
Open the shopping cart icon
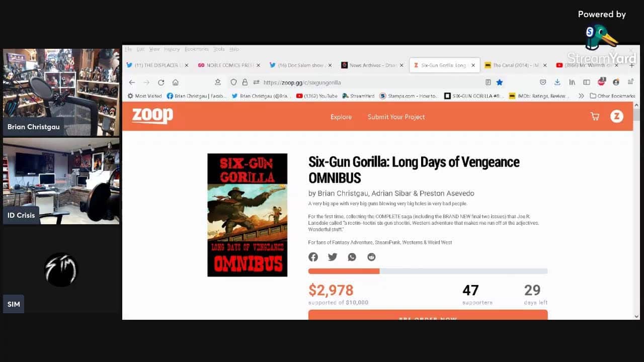pyautogui.click(x=595, y=117)
